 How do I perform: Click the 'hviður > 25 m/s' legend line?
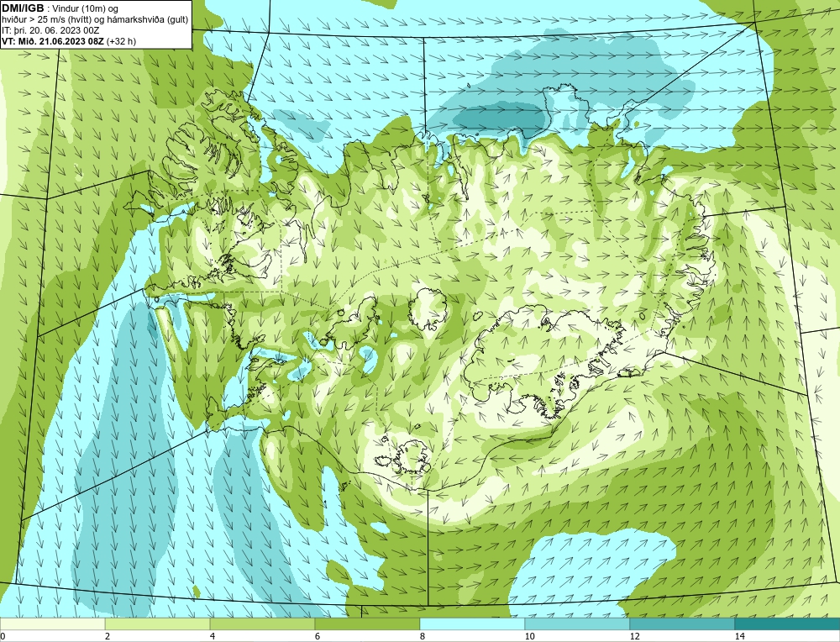pos(94,20)
